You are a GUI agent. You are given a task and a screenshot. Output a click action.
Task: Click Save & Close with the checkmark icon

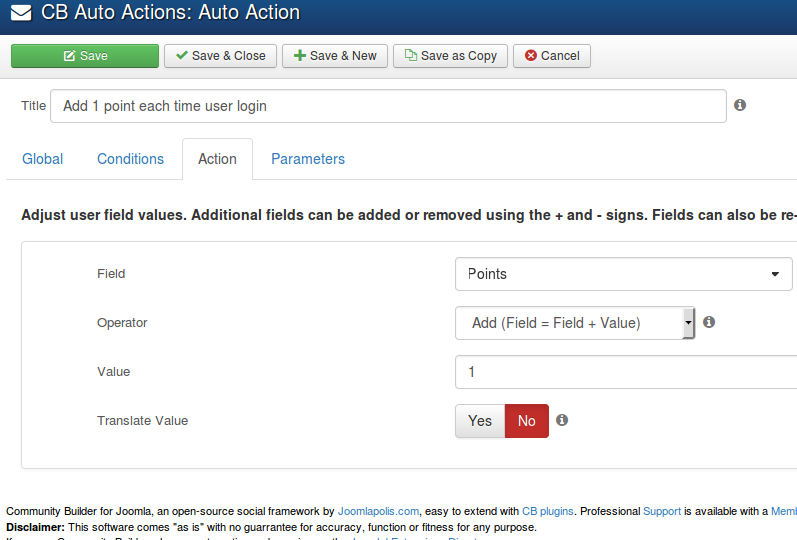[220, 56]
